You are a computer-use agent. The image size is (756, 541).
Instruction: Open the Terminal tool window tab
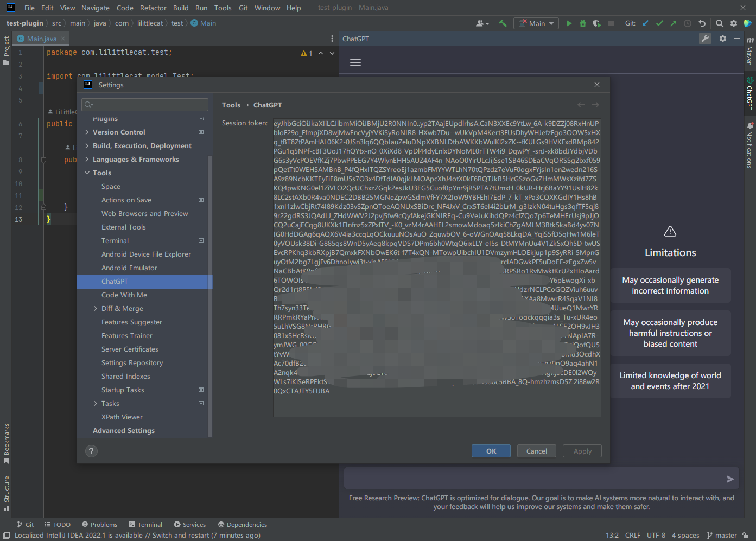[145, 525]
